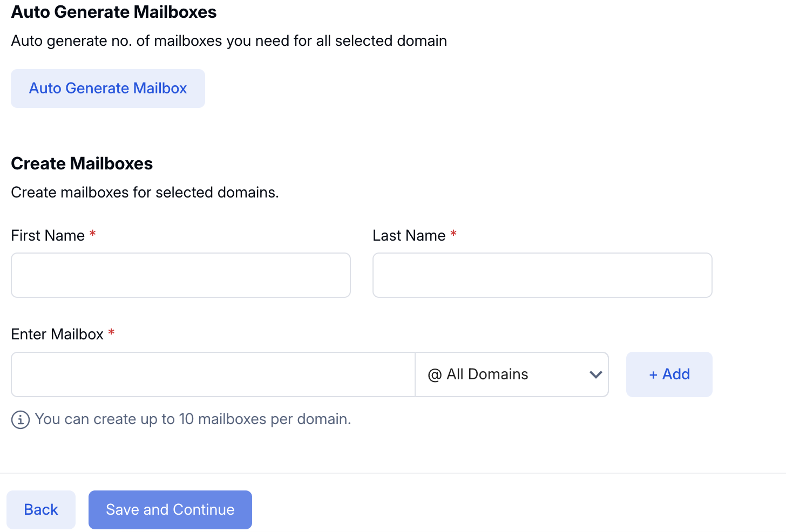The width and height of the screenshot is (786, 532).
Task: Focus the First Name input field
Action: [x=181, y=275]
